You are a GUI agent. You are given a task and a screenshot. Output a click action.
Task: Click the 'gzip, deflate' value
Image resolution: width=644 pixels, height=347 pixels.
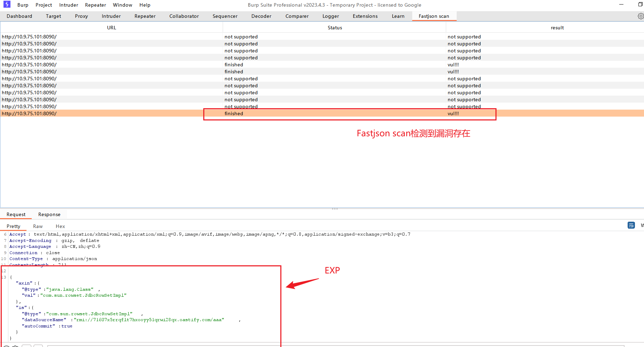(x=80, y=241)
